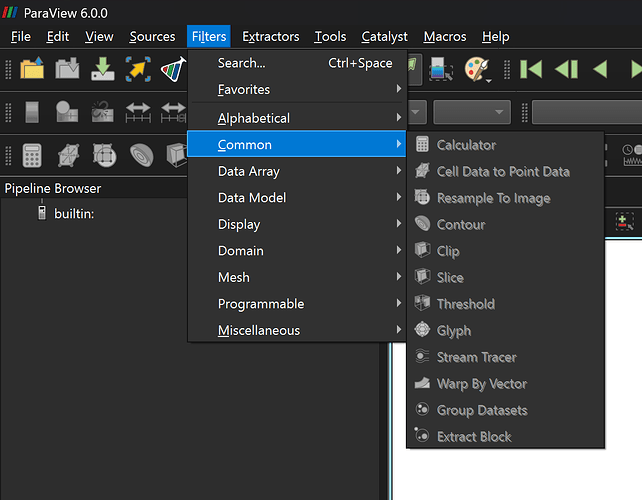Select Group Datasets filter
This screenshot has height=500, width=642.
tap(506, 410)
